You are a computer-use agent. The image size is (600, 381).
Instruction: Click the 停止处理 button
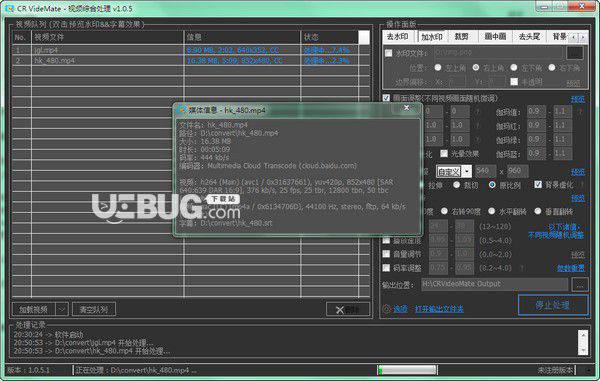553,305
